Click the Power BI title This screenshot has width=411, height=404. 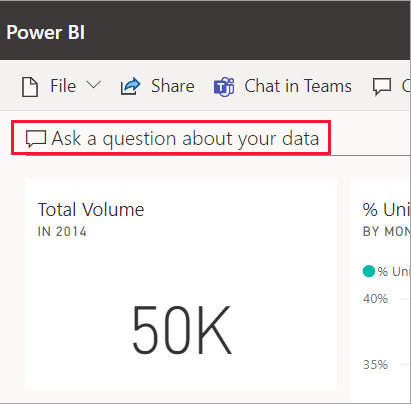(46, 33)
